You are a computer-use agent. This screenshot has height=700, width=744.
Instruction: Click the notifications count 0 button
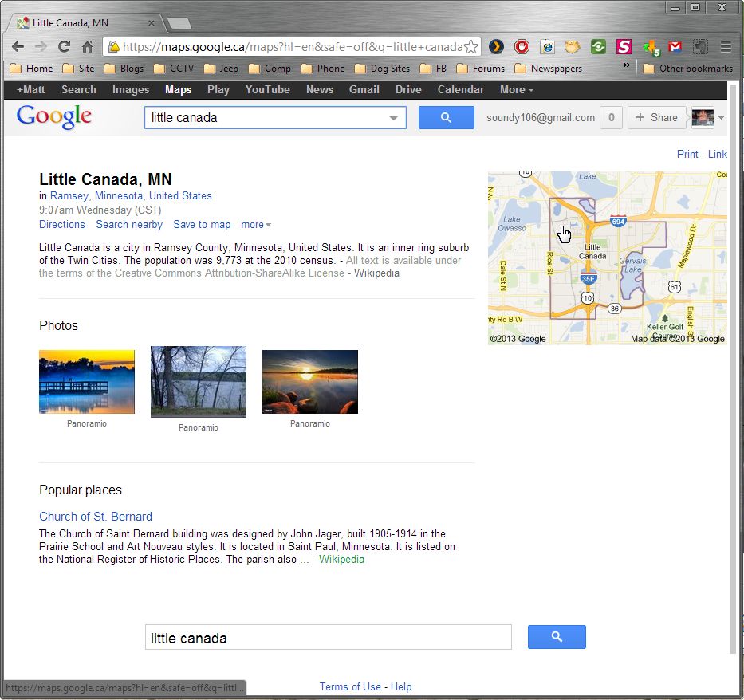[x=611, y=118]
